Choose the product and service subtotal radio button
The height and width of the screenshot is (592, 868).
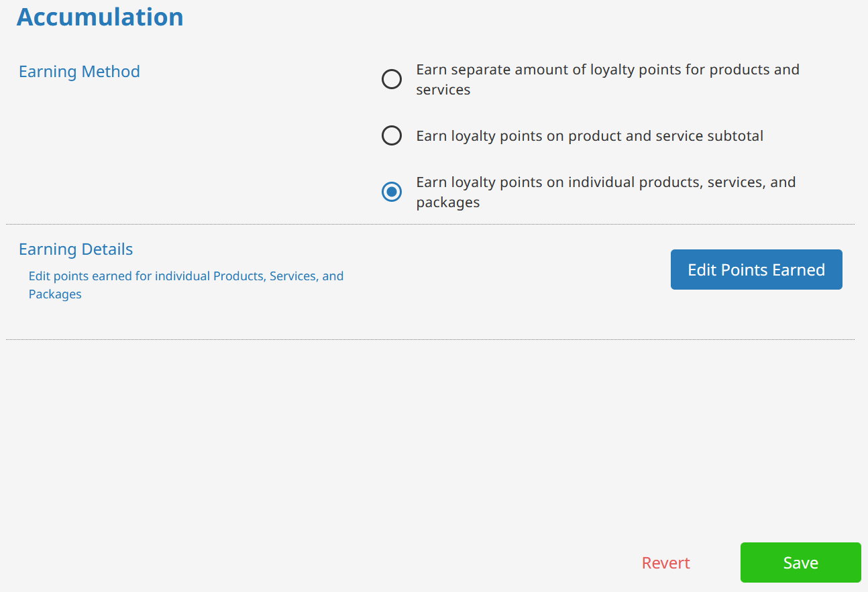(x=392, y=136)
